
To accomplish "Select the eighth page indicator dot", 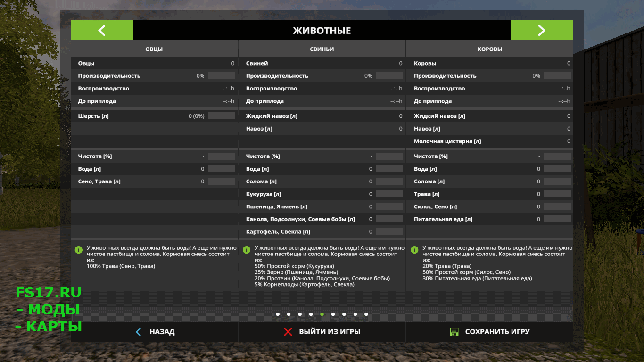I will pos(355,314).
